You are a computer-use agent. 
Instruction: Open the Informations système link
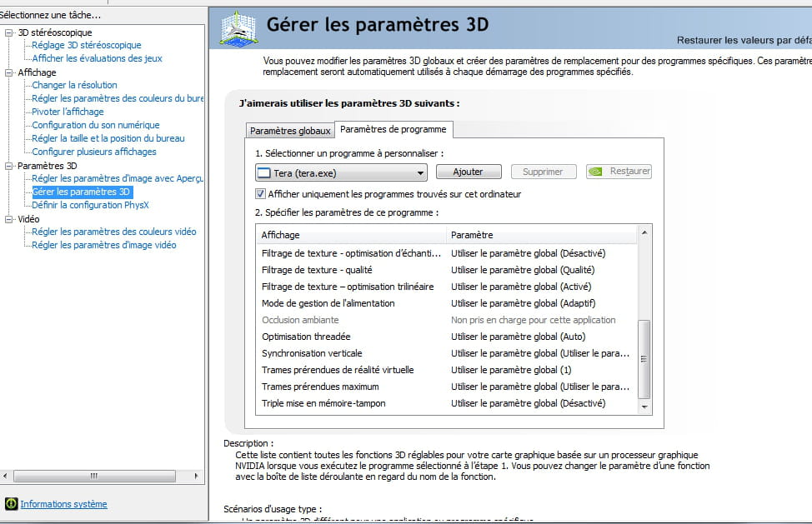pyautogui.click(x=63, y=504)
